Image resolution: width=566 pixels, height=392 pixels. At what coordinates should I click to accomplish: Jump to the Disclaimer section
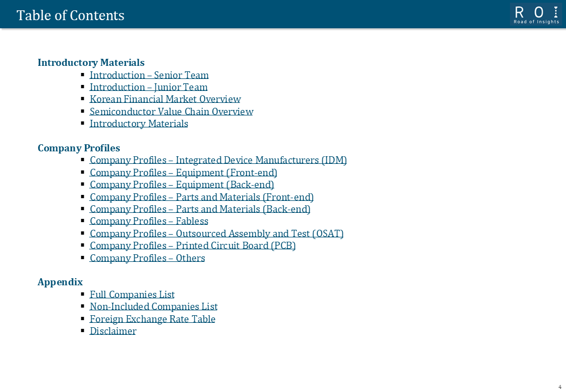coord(113,331)
